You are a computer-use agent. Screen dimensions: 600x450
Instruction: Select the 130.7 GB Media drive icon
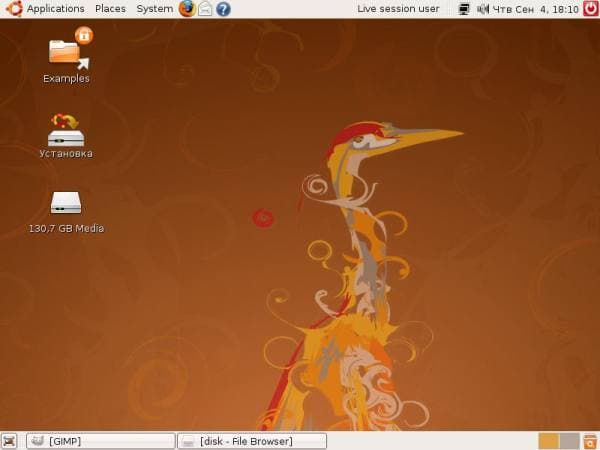(66, 202)
